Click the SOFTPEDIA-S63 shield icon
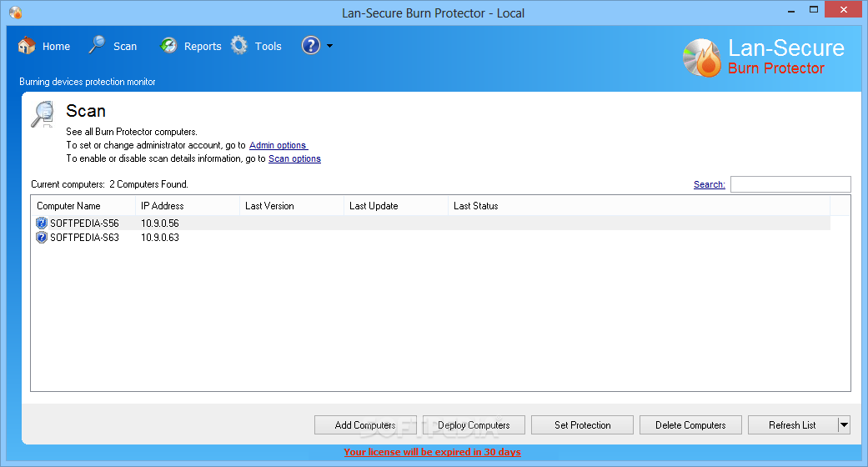 coord(42,237)
